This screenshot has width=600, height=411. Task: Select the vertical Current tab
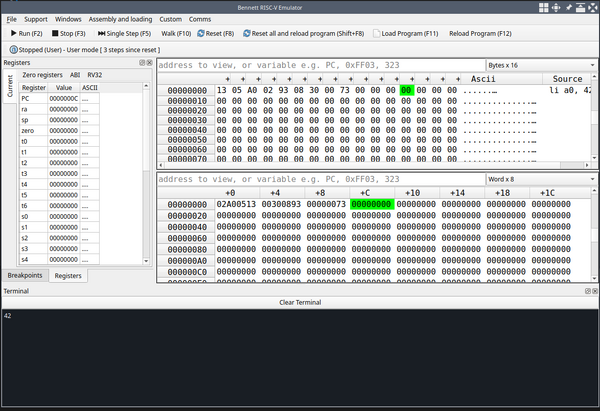click(10, 87)
